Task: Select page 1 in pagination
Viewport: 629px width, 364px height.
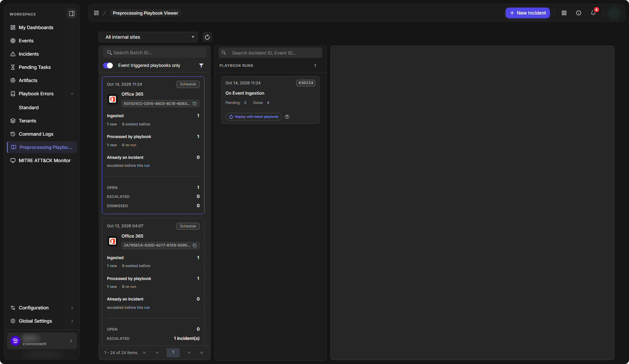Action: pos(173,353)
